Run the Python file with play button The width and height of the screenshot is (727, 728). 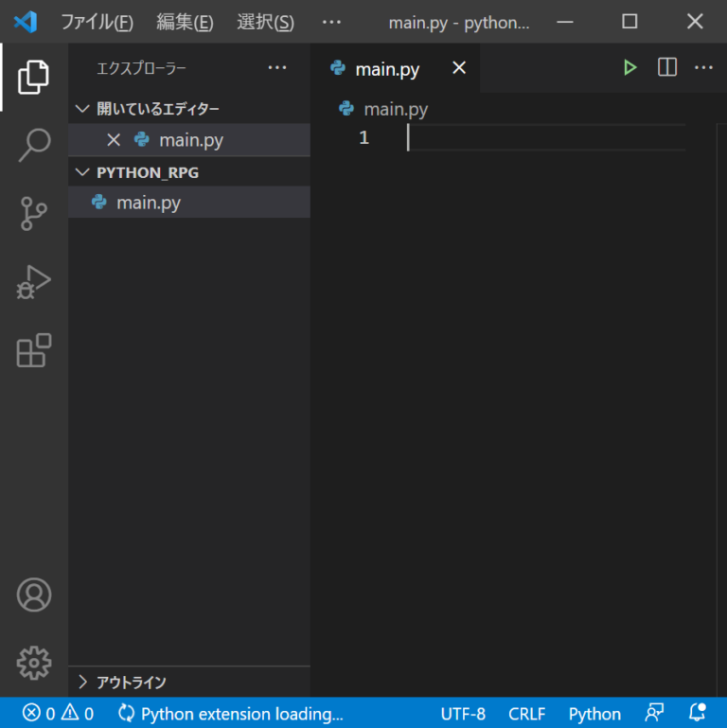pos(629,68)
